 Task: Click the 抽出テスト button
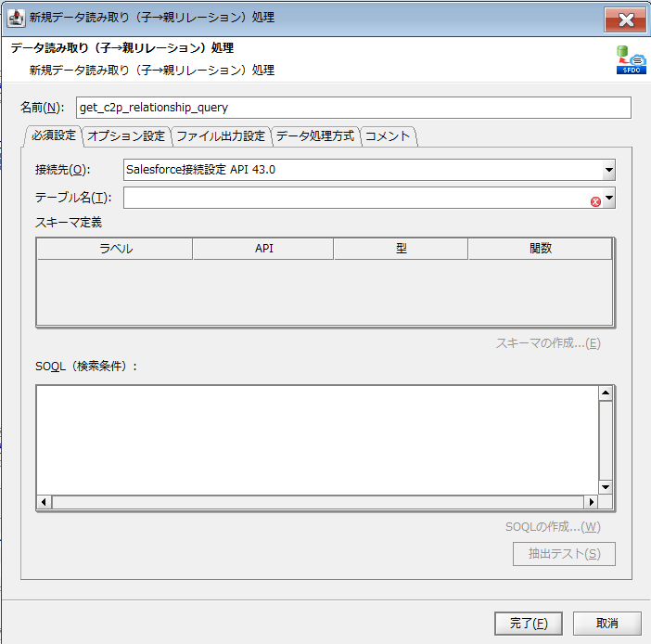point(564,554)
